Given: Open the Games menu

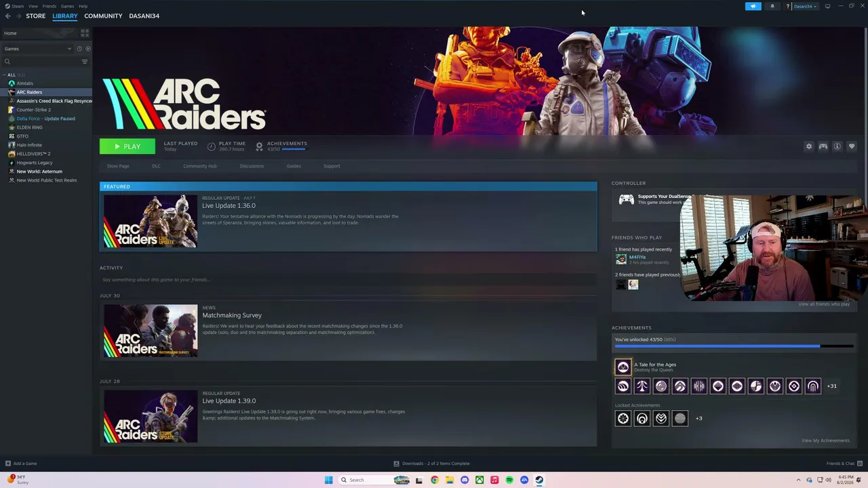Looking at the screenshot, I should click(x=67, y=6).
